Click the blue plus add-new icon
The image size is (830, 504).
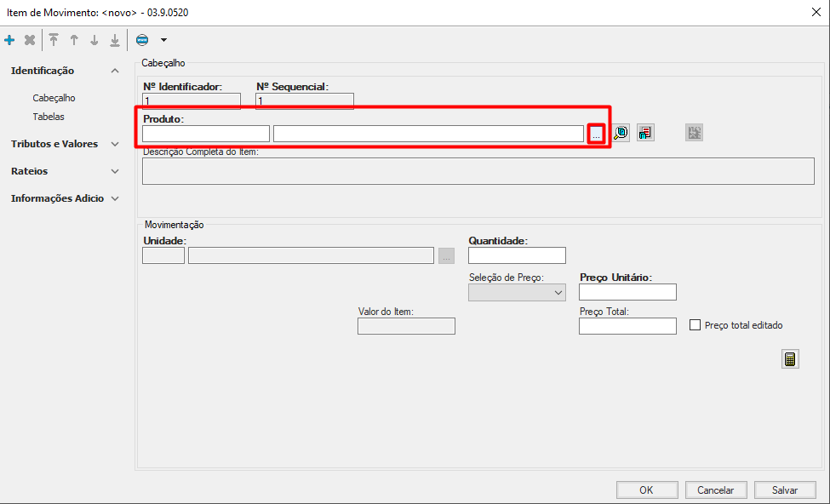pos(9,40)
